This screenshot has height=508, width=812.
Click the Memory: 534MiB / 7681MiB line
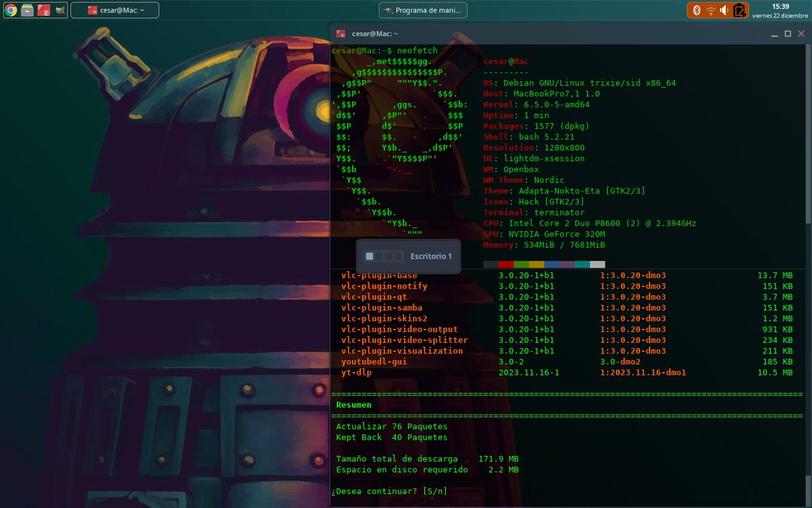coord(544,246)
